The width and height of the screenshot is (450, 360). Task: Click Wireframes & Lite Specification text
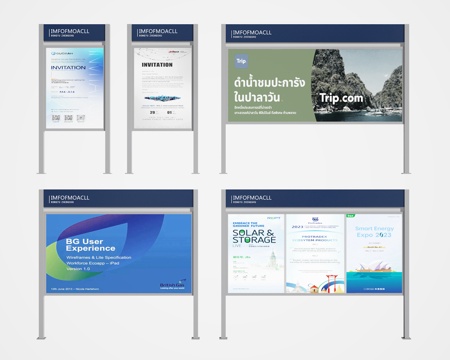(x=99, y=257)
